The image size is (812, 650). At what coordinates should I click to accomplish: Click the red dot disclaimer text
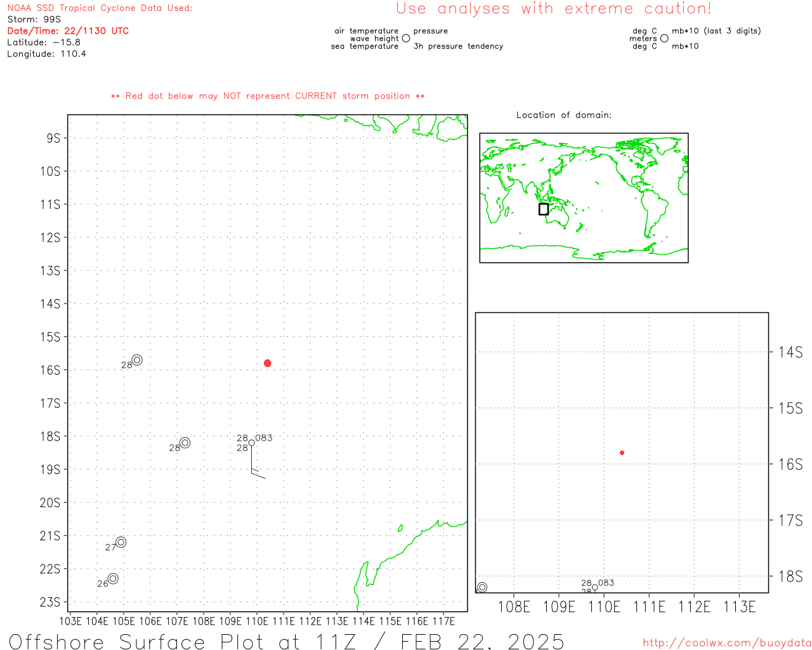268,96
